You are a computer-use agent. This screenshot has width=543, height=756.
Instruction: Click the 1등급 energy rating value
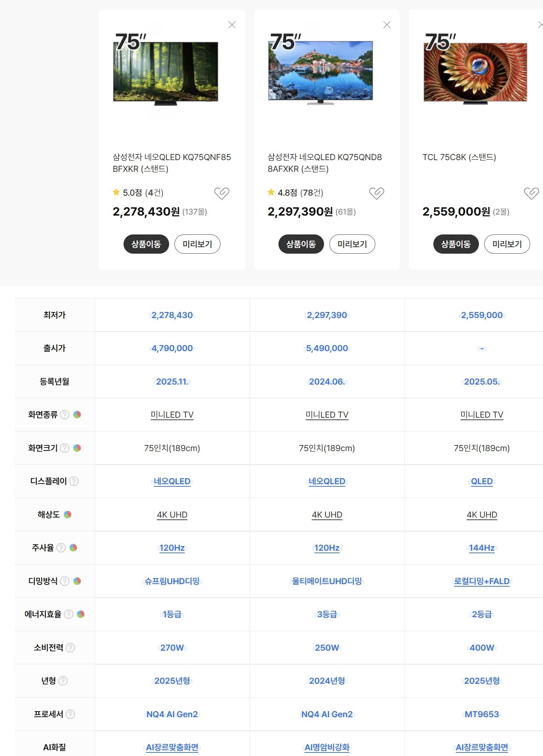[172, 614]
